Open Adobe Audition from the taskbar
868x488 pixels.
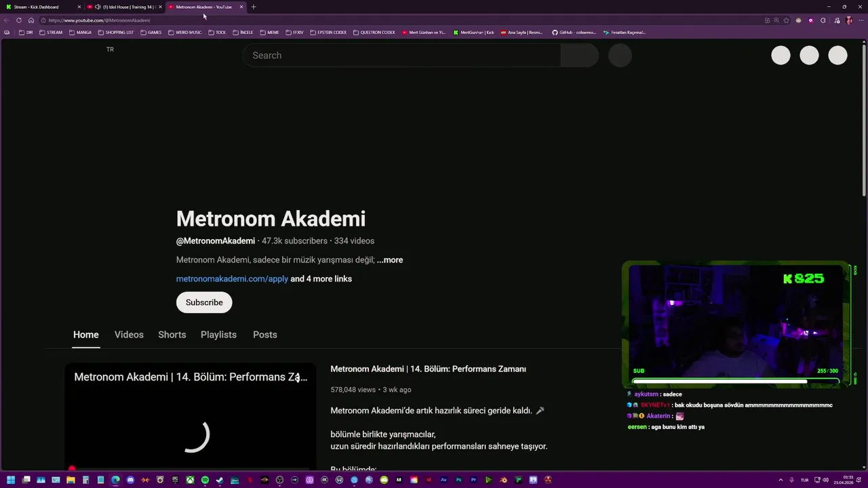[x=443, y=480]
